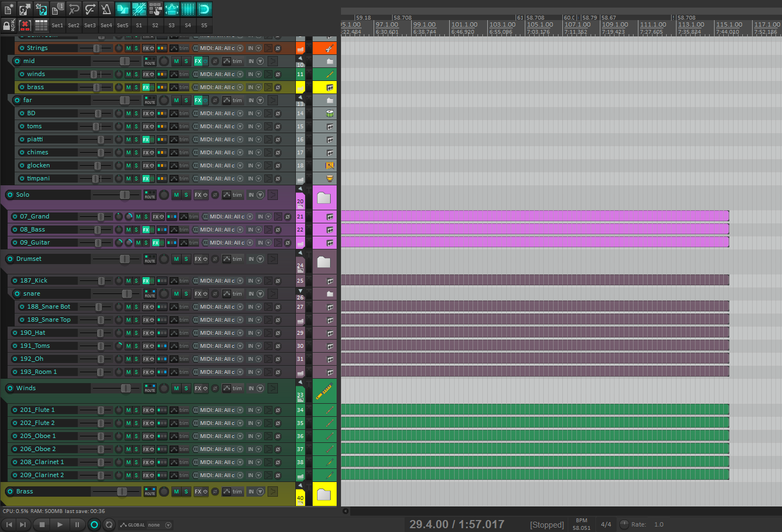This screenshot has width=782, height=532.
Task: Collapse the Solo folder track arrow
Action: (x=300, y=189)
